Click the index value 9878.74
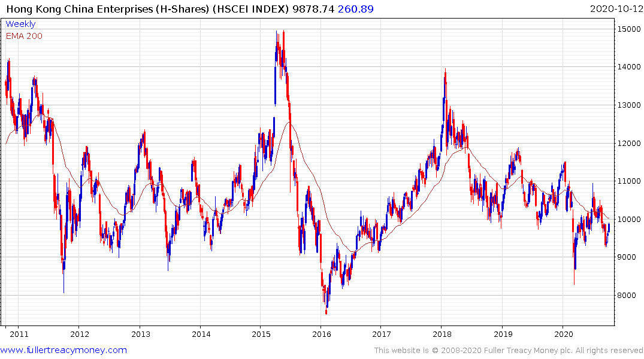Image resolution: width=644 pixels, height=359 pixels. tap(313, 9)
